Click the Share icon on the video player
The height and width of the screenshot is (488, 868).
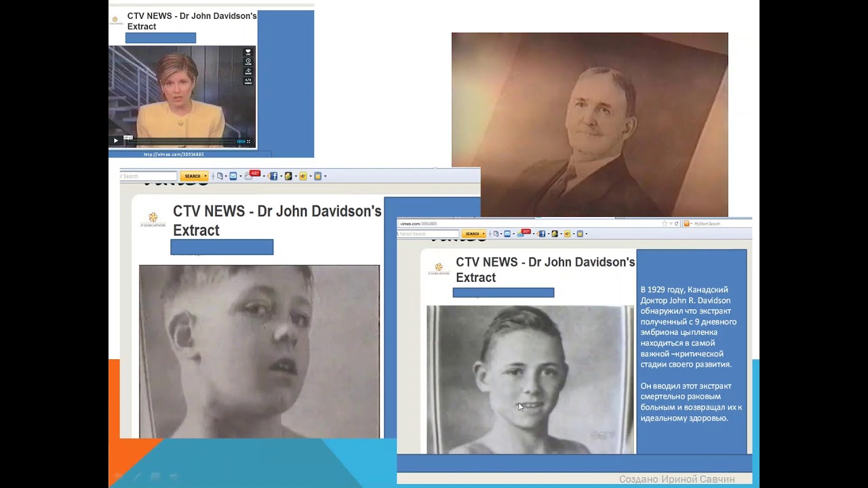coord(248,70)
